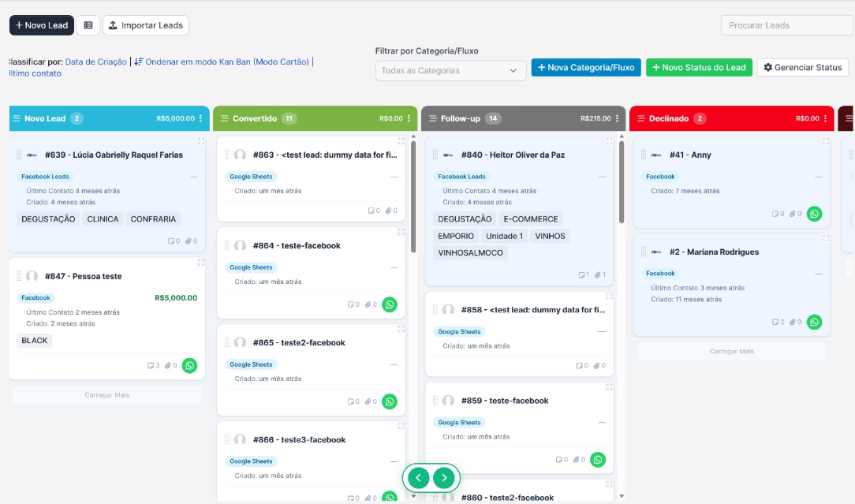Expand card #41 Anny fullscreen icon
The height and width of the screenshot is (504, 855).
826,141
